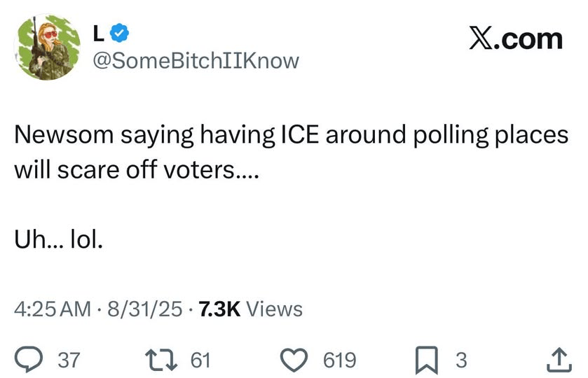Image resolution: width=588 pixels, height=378 pixels.
Task: View the 7.3K Views analytics
Action: point(251,308)
